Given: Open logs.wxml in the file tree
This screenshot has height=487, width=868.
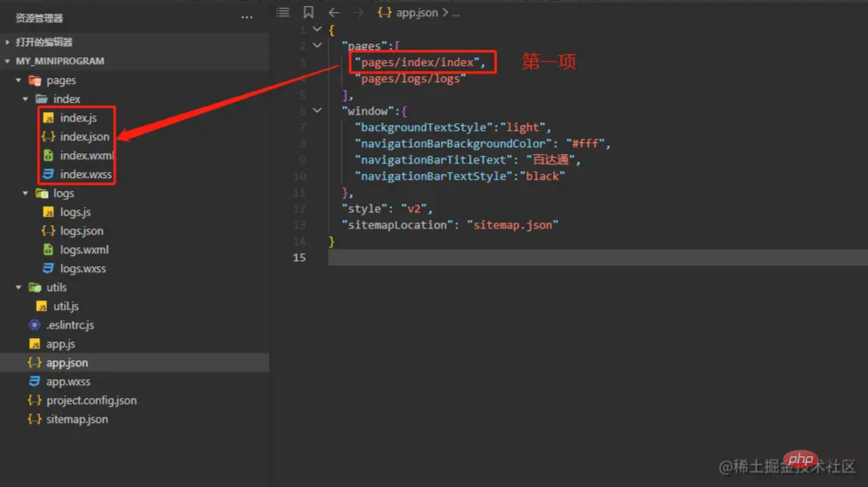Looking at the screenshot, I should [84, 250].
